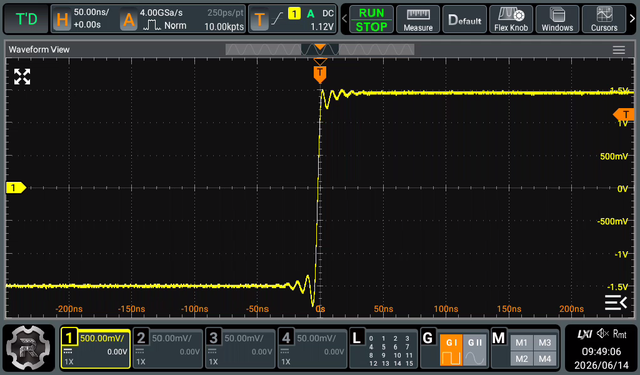Open the Rigol main menu gear logo
The height and width of the screenshot is (375, 640).
(29, 348)
